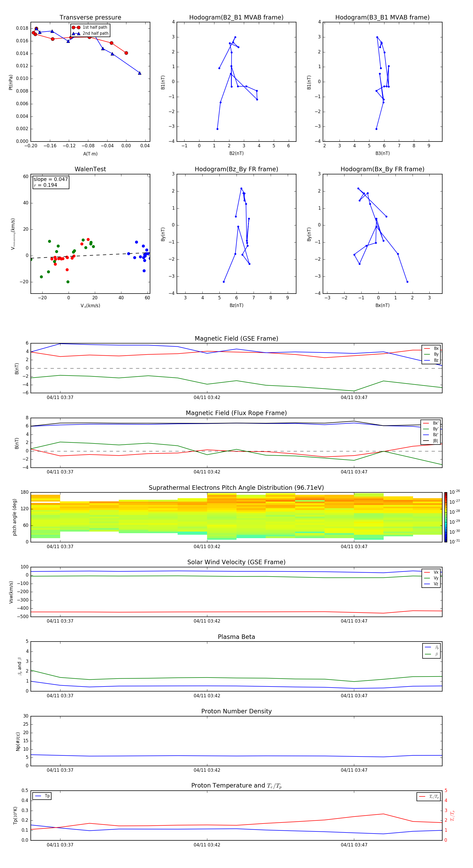Click the 'B3(nT)' x-axis label
Viewport: 473px width, 868px height.
pos(382,154)
